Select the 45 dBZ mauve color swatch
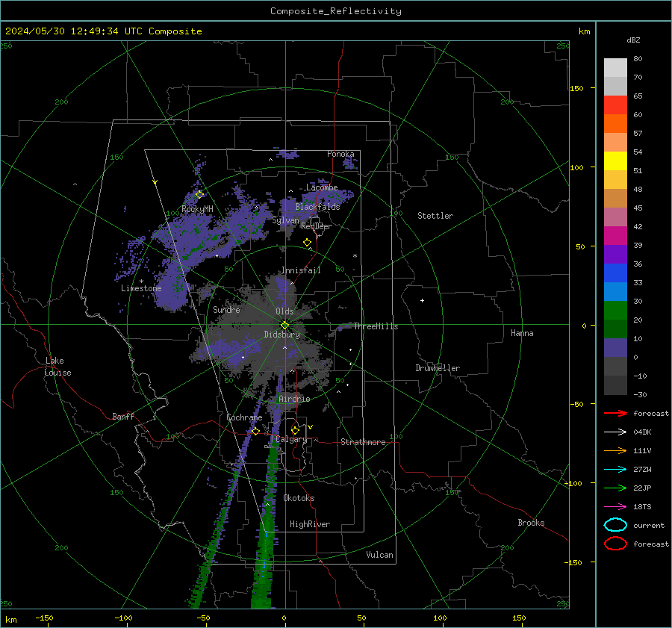Image resolution: width=672 pixels, height=628 pixels. point(615,217)
